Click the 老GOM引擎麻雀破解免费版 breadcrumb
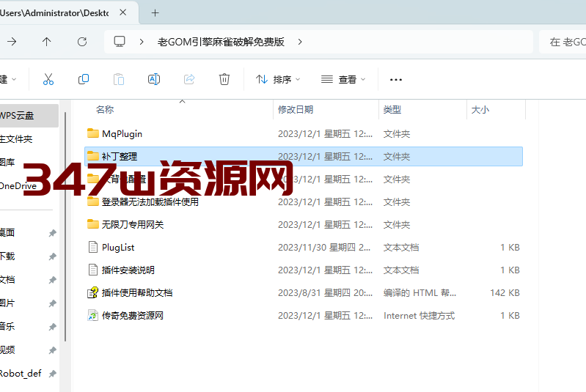The image size is (586, 392). click(x=221, y=42)
